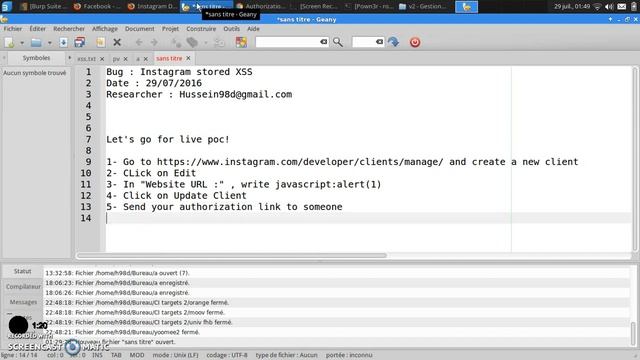Image resolution: width=640 pixels, height=360 pixels.
Task: Open the Rechercher menu
Action: (x=69, y=29)
